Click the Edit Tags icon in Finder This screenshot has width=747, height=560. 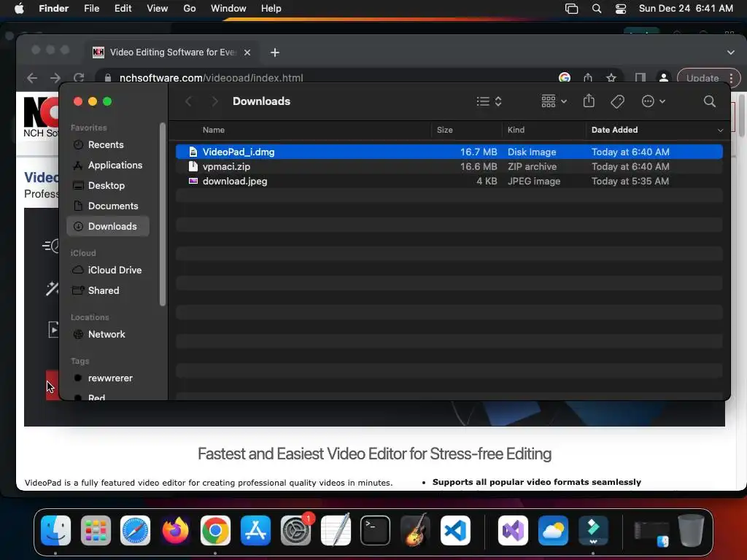[x=617, y=101]
